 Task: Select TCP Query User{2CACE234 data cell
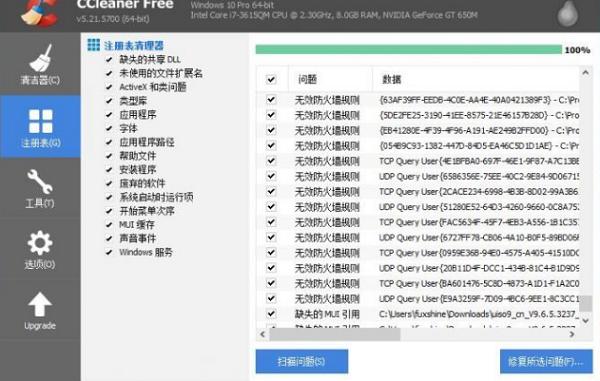pos(479,192)
